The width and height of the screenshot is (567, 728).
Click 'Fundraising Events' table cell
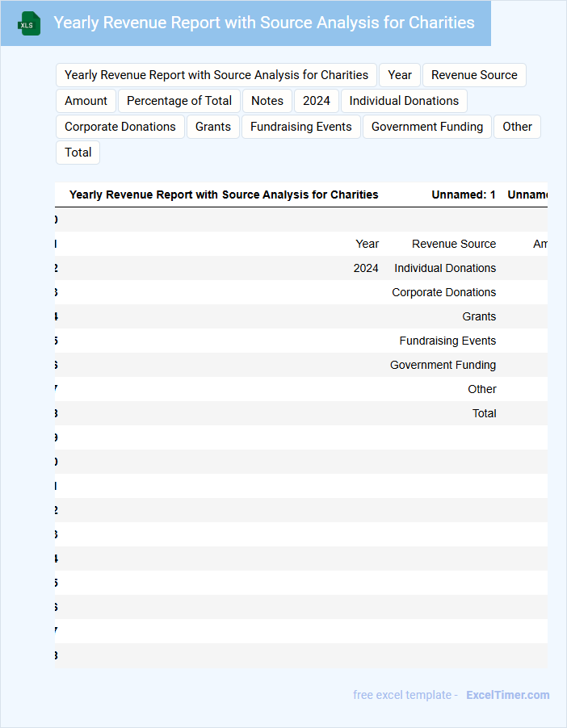point(447,341)
